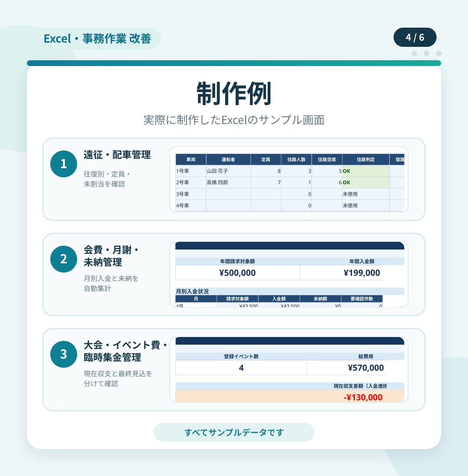Image resolution: width=468 pixels, height=476 pixels.
Task: Click the '請求対象額' column header
Action: pos(237,299)
